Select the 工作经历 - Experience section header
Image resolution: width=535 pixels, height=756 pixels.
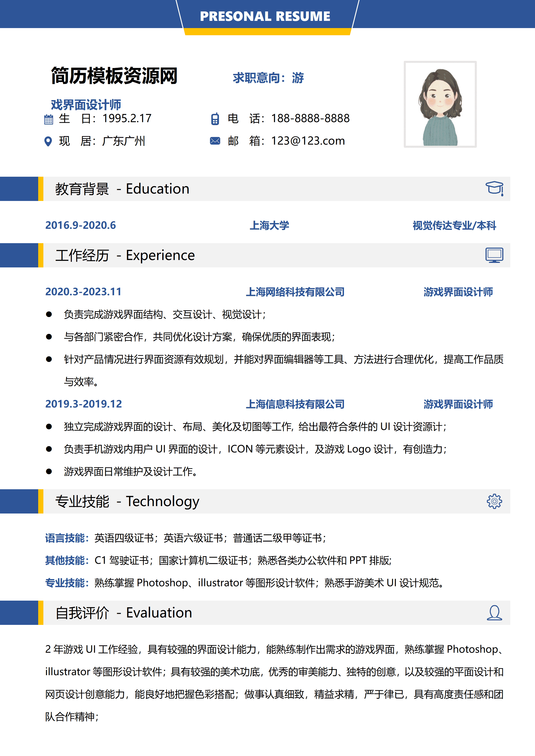point(125,255)
